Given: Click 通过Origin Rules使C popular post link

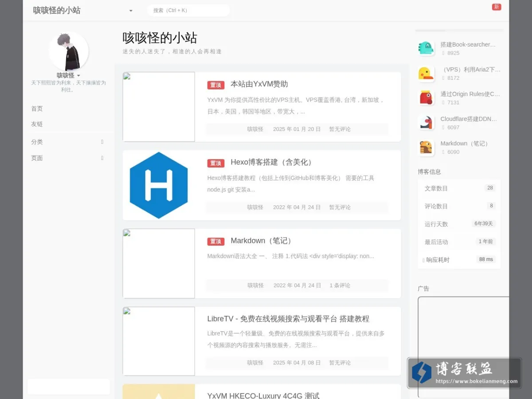Looking at the screenshot, I should (x=470, y=94).
